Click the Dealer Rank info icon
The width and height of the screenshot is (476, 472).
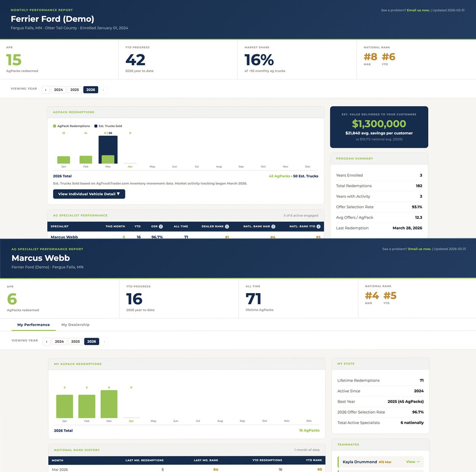coord(227,226)
